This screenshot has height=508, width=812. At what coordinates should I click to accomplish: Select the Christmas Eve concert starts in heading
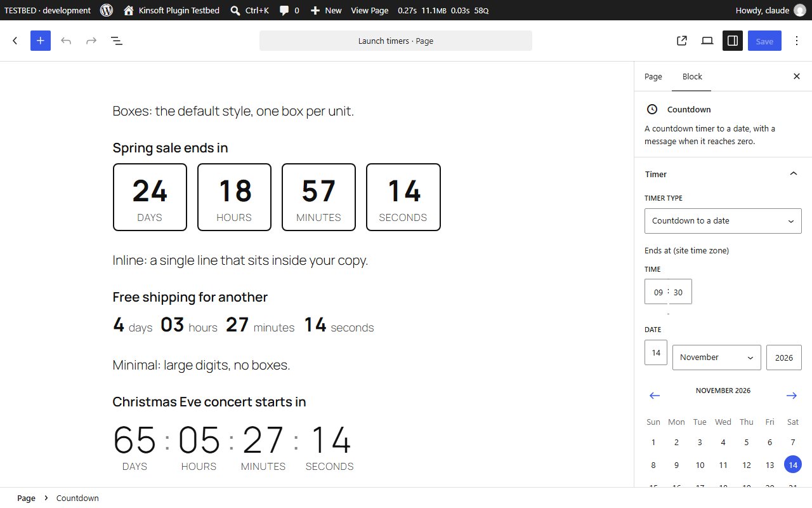209,402
